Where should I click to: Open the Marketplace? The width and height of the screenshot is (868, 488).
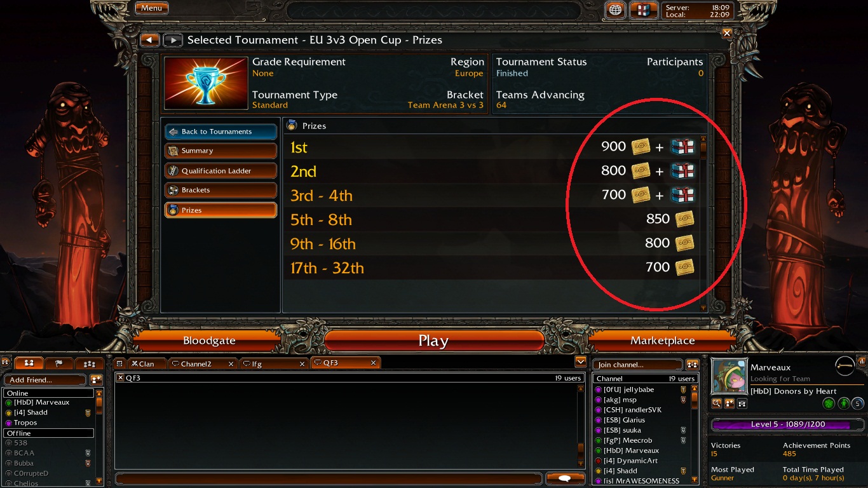coord(662,341)
